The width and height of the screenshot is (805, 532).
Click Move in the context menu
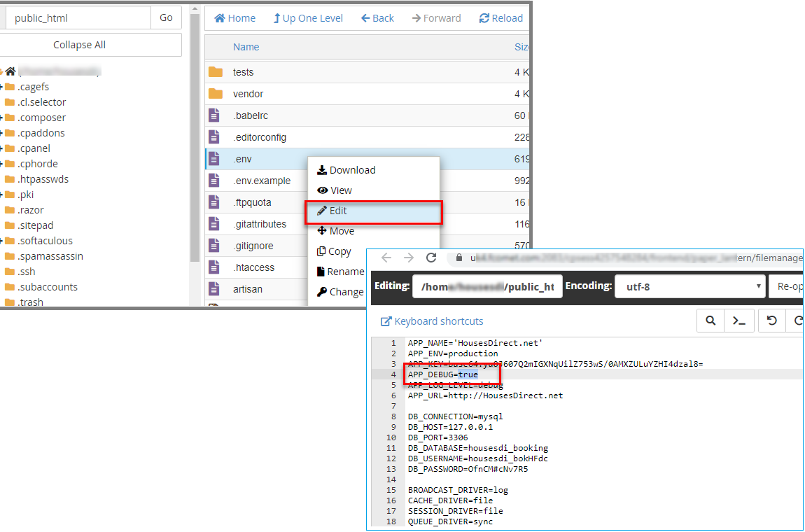pyautogui.click(x=342, y=231)
